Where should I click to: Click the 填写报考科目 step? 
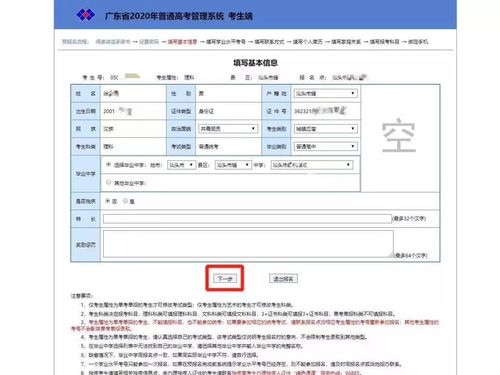click(x=385, y=42)
